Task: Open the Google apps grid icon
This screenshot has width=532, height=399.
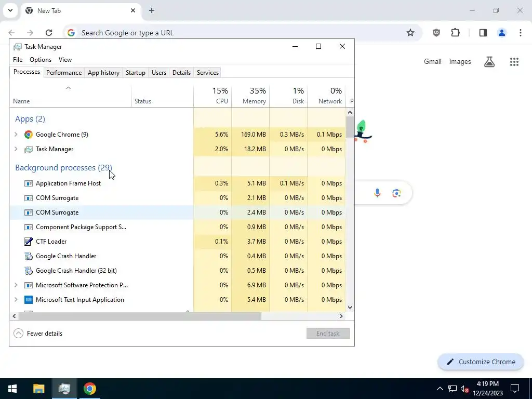Action: 514,62
